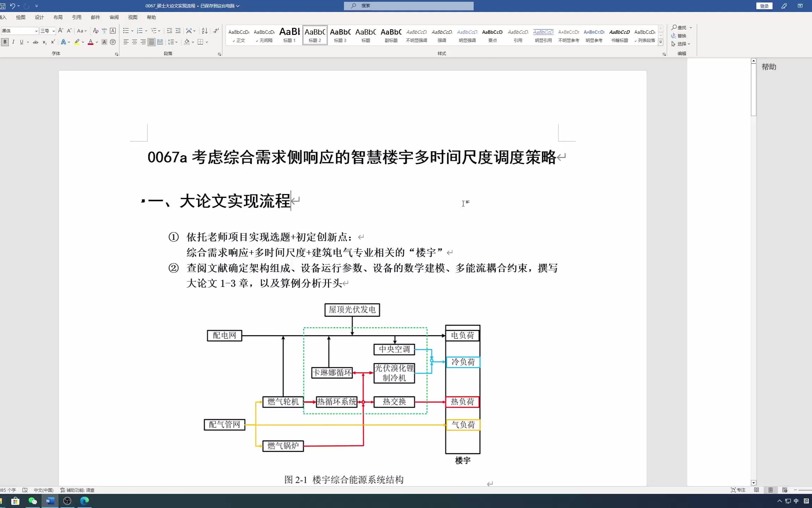Apply strikethrough formatting
Viewport: 812px width, 508px height.
click(35, 42)
